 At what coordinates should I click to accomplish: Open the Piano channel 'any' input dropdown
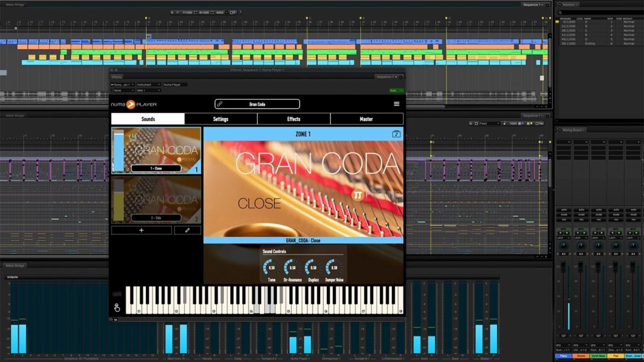(563, 345)
